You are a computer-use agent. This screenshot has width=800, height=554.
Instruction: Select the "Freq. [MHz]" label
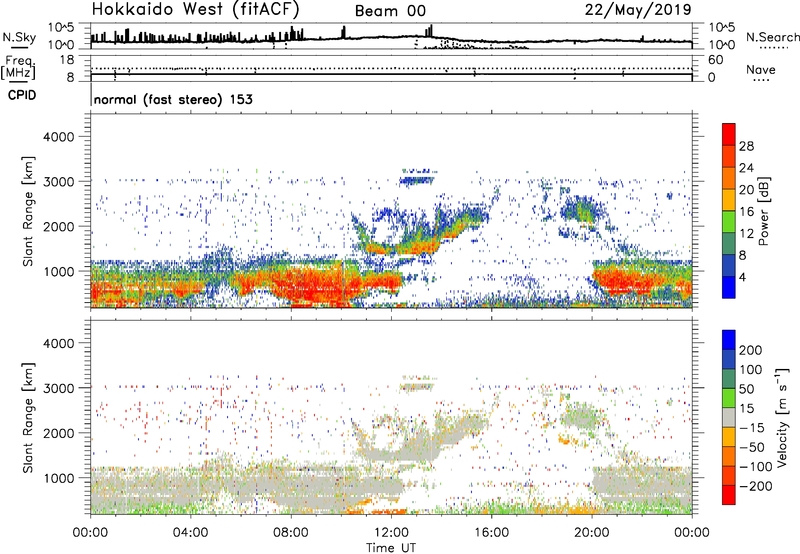(18, 68)
